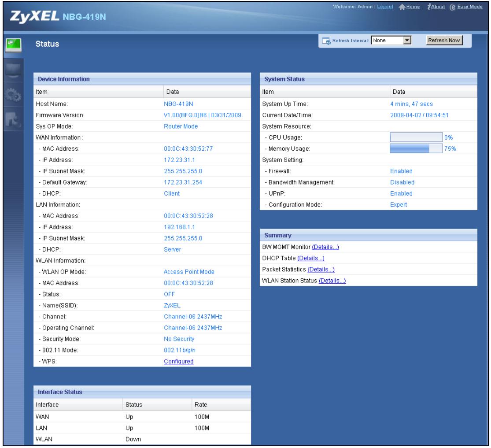Open the Refresh Interval dropdown
This screenshot has width=491, height=448.
(x=391, y=41)
